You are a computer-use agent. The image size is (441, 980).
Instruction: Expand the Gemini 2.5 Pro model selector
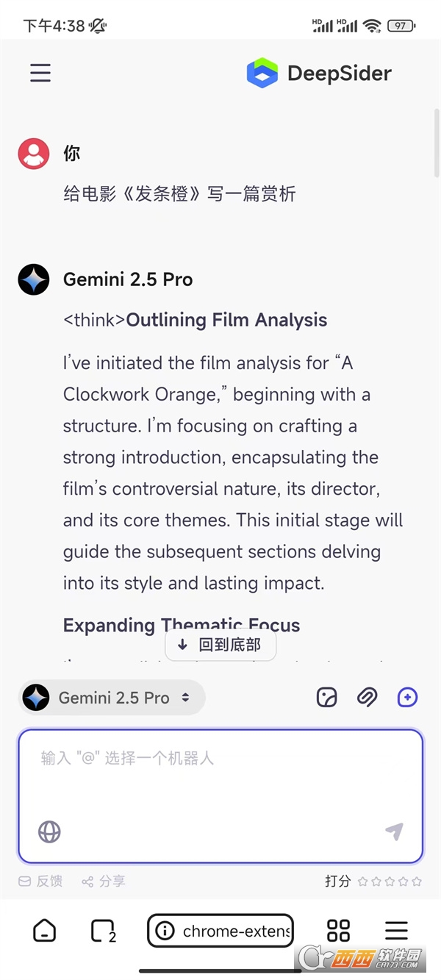[x=112, y=698]
